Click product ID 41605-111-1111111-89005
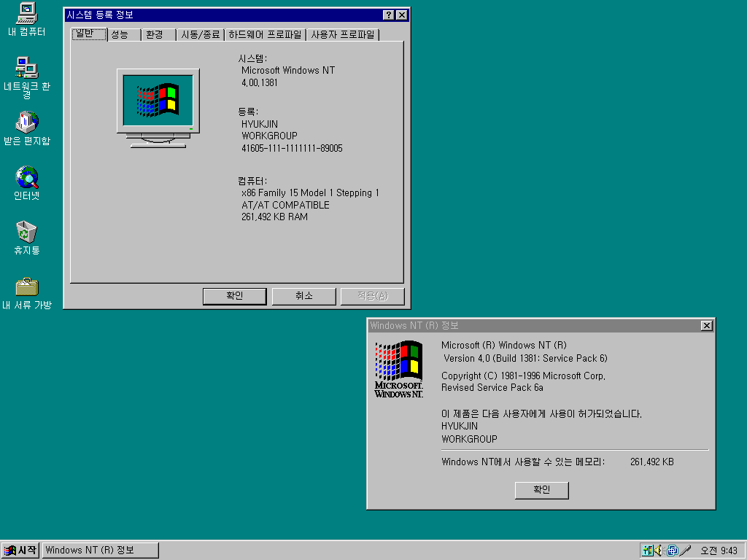Image resolution: width=747 pixels, height=560 pixels. [x=292, y=148]
